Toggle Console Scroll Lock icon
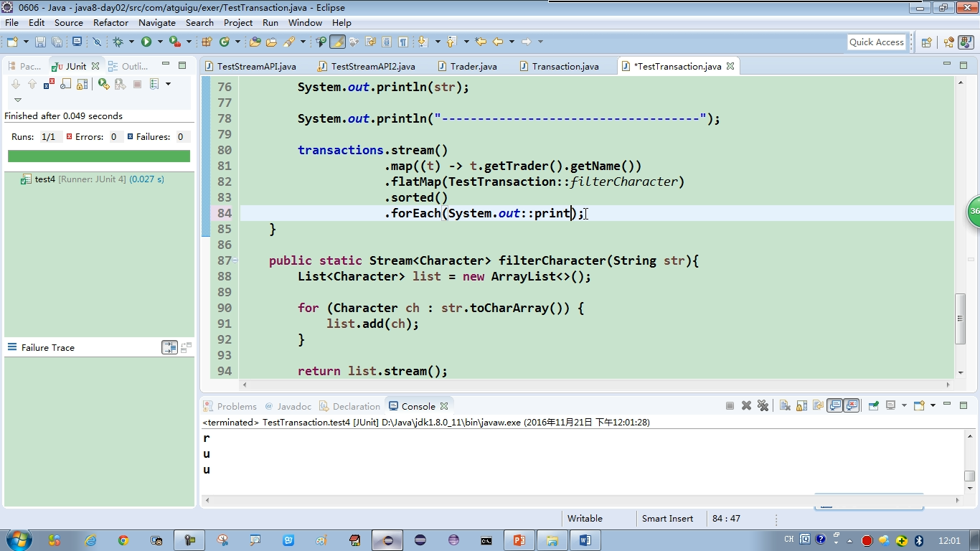 (x=801, y=405)
